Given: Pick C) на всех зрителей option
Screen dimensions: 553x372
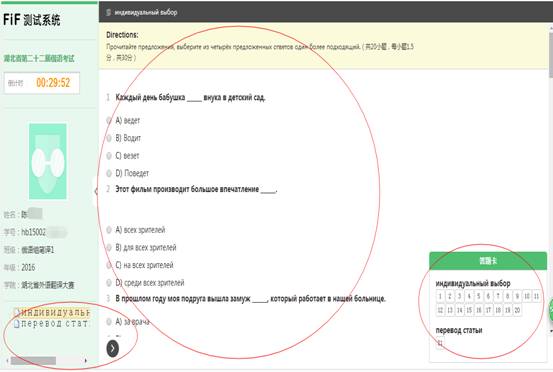Looking at the screenshot, I should point(109,265).
